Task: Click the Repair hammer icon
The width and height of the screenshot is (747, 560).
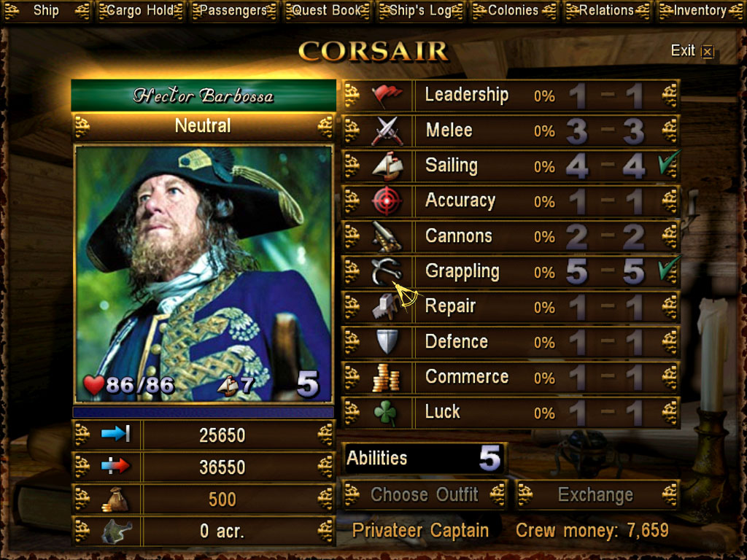Action: pos(386,307)
